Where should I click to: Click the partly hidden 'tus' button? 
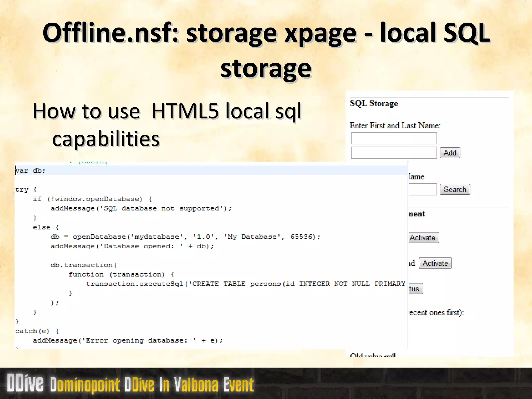click(x=416, y=289)
